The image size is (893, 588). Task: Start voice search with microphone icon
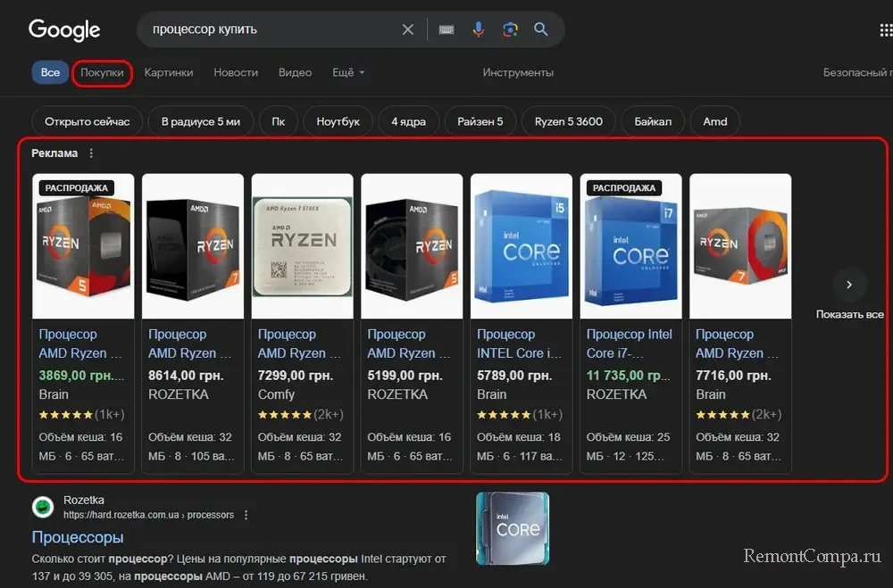pyautogui.click(x=479, y=29)
